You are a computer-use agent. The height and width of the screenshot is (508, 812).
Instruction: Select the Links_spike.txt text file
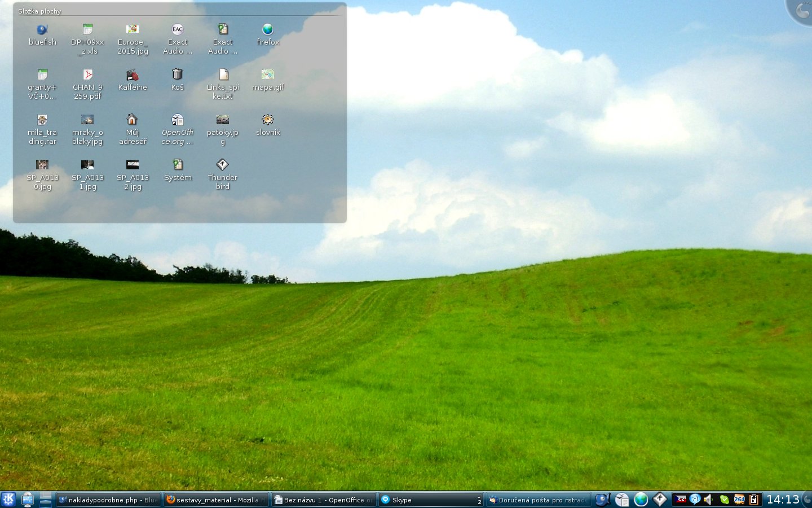tap(223, 85)
